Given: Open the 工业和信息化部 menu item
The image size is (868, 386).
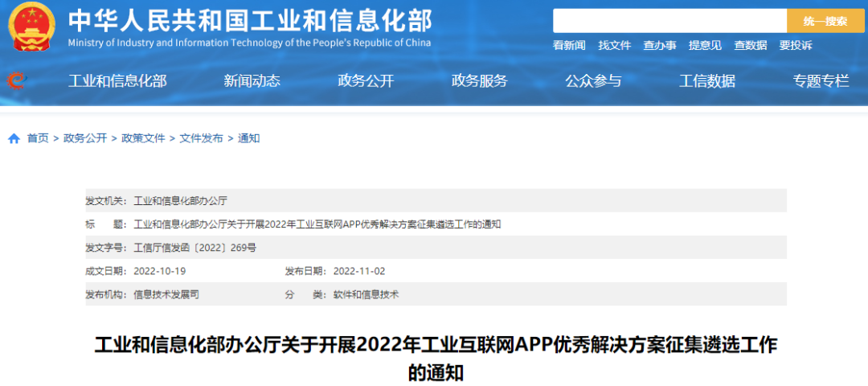Looking at the screenshot, I should coord(117,80).
